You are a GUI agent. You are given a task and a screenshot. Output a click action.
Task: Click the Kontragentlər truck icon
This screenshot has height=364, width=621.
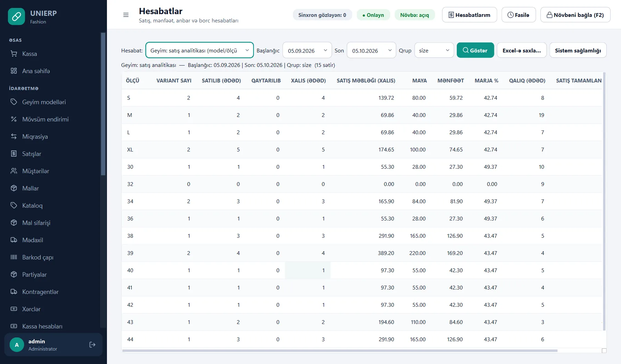pos(14,292)
